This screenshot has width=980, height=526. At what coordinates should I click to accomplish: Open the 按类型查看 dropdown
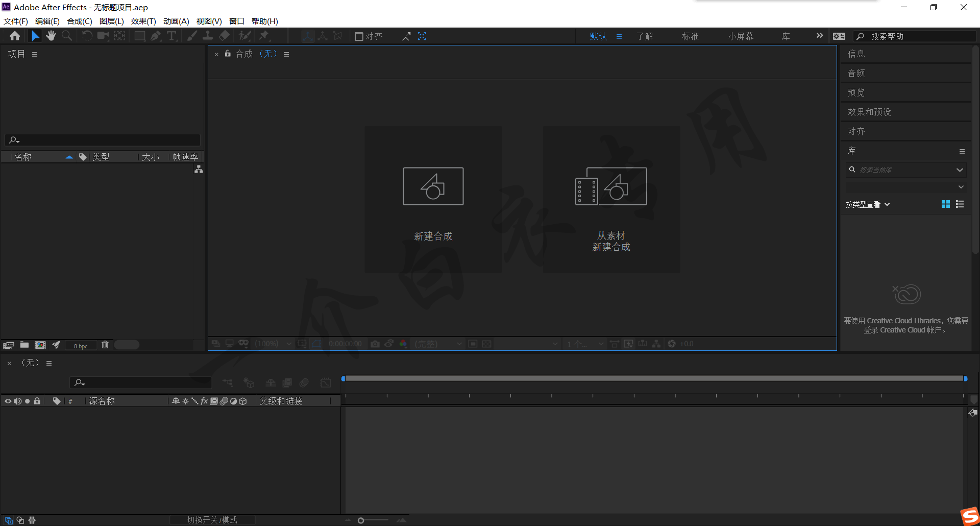(x=867, y=204)
